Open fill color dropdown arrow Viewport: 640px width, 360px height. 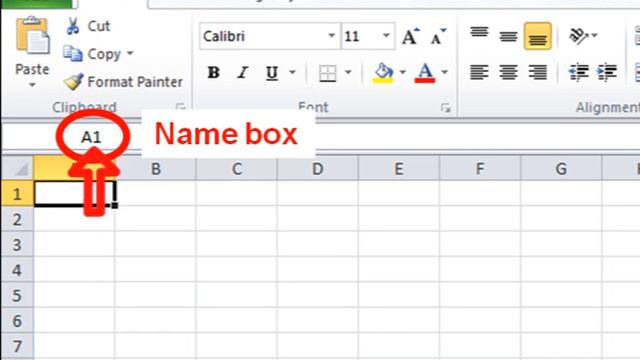(x=402, y=73)
